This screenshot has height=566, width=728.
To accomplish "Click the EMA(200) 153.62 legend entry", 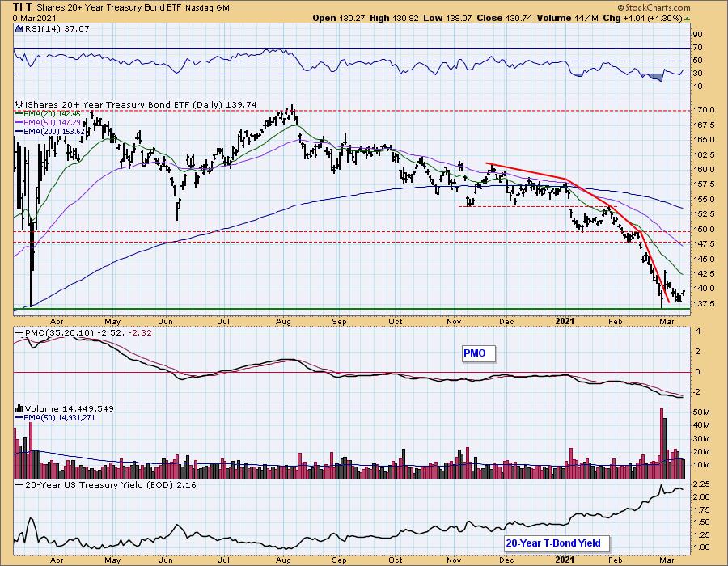I will pyautogui.click(x=49, y=131).
